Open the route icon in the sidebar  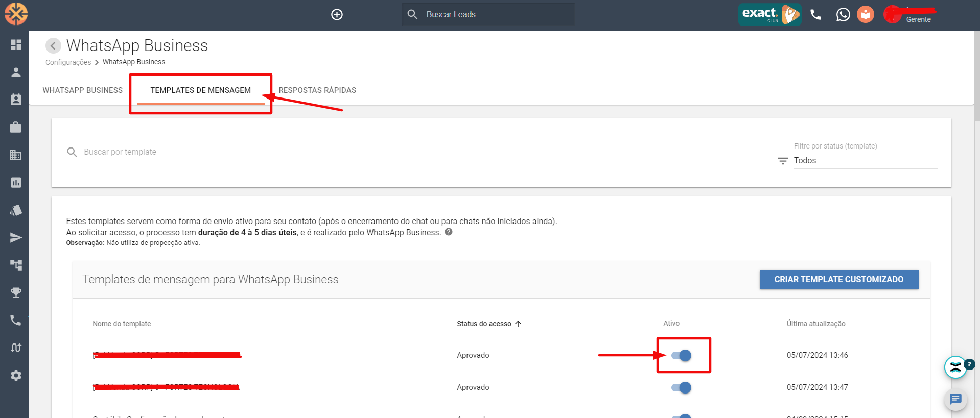pyautogui.click(x=16, y=348)
